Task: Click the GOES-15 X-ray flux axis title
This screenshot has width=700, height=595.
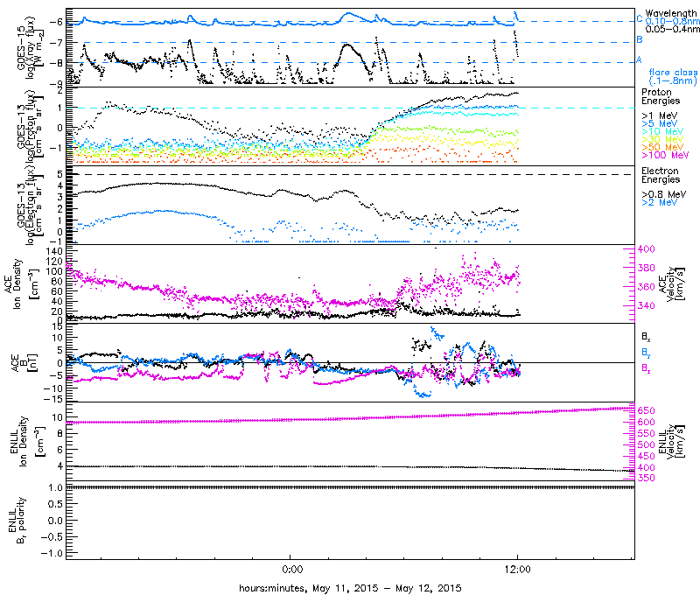Action: click(30, 47)
